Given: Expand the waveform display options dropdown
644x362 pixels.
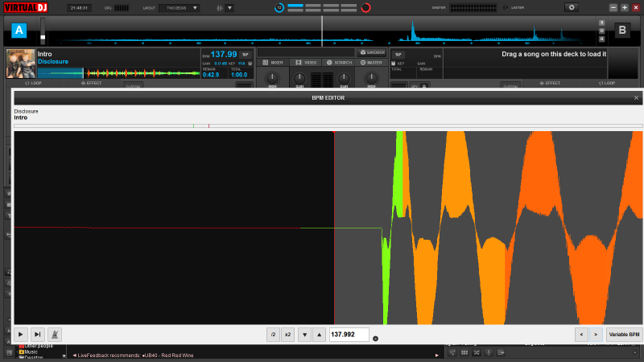Looking at the screenshot, I should click(229, 8).
